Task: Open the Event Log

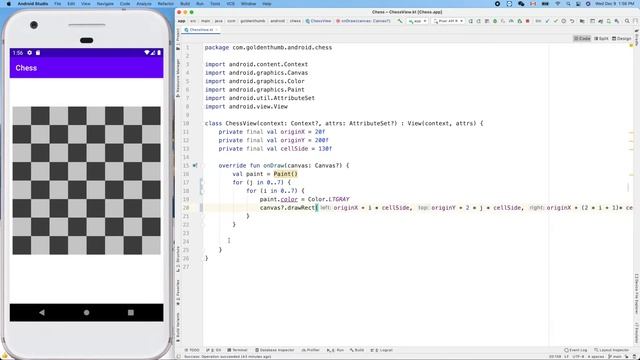Action: (x=576, y=350)
